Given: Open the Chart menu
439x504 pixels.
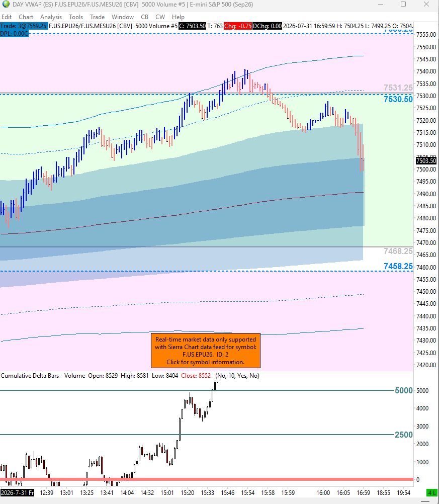Looking at the screenshot, I should coord(26,17).
